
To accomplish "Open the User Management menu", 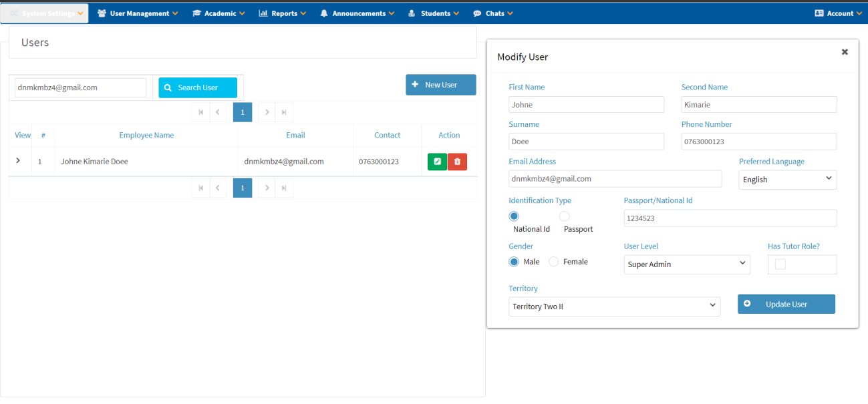I will [138, 13].
